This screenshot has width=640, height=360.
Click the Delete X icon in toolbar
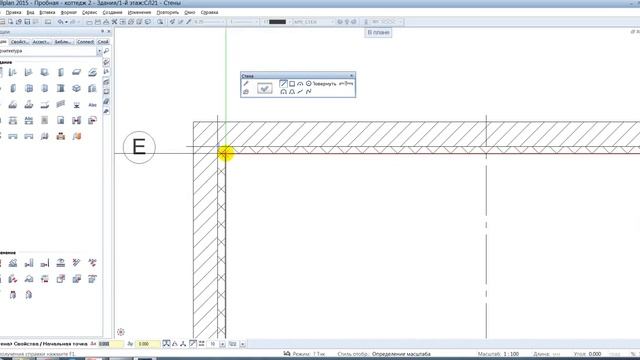click(x=114, y=22)
